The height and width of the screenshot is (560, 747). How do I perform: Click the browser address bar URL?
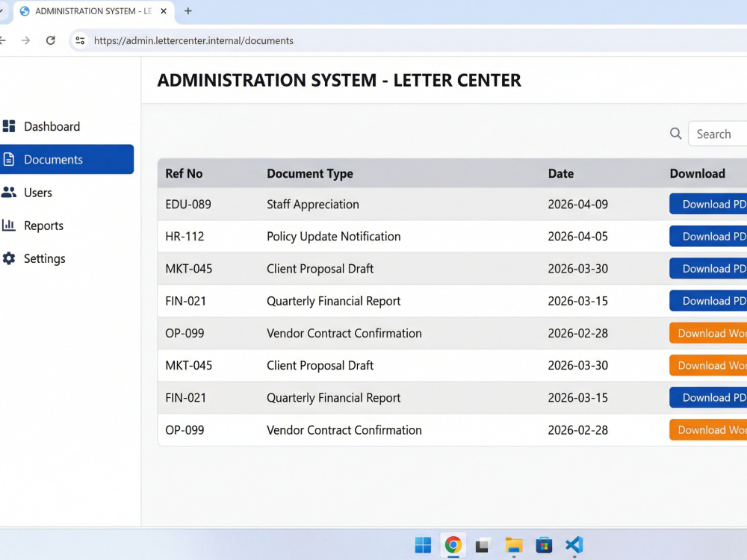[x=193, y=40]
